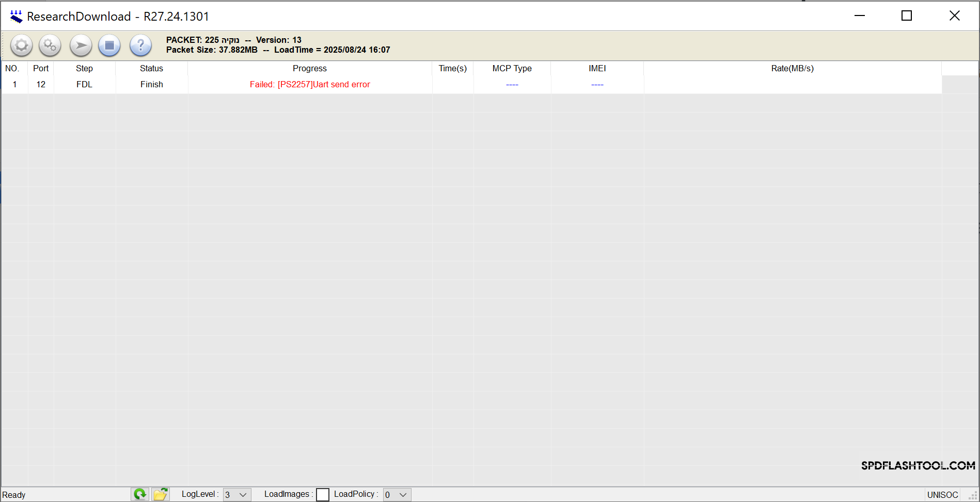Click the IMEI dashes cell

pyautogui.click(x=597, y=84)
